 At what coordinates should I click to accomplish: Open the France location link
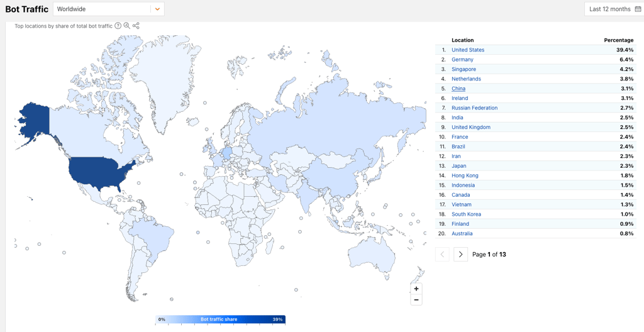(460, 137)
